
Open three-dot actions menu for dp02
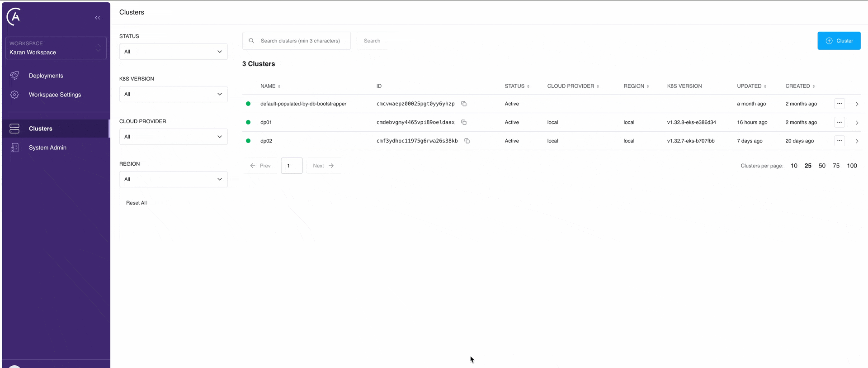[839, 141]
